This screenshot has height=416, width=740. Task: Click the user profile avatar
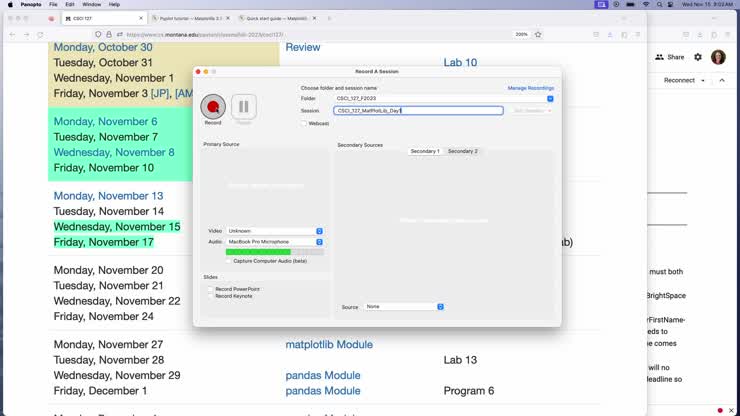(718, 57)
